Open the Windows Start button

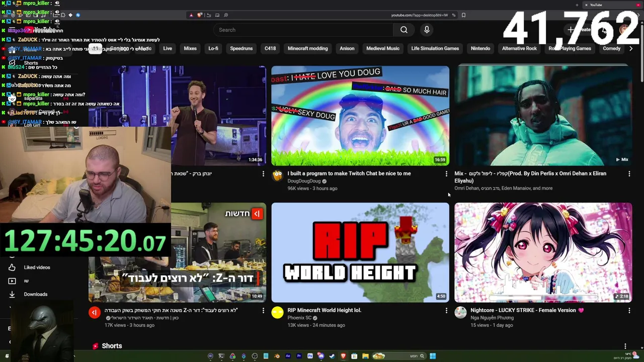(x=433, y=356)
